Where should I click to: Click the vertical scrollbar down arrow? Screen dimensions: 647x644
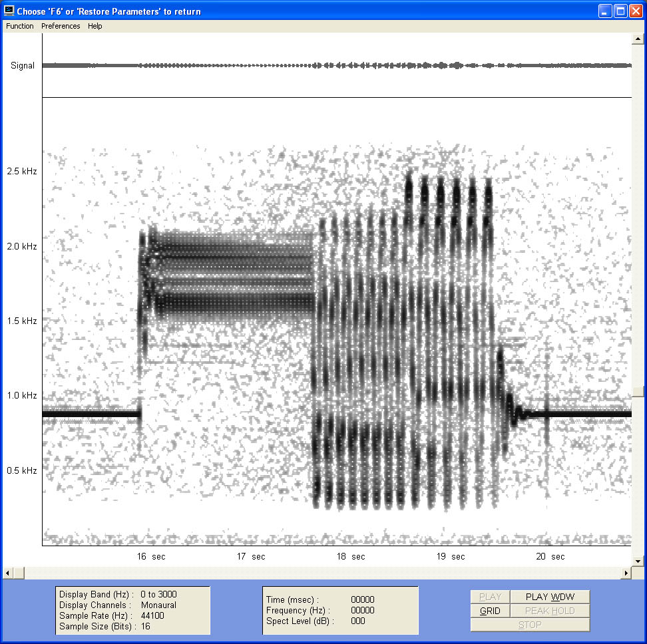click(x=638, y=561)
